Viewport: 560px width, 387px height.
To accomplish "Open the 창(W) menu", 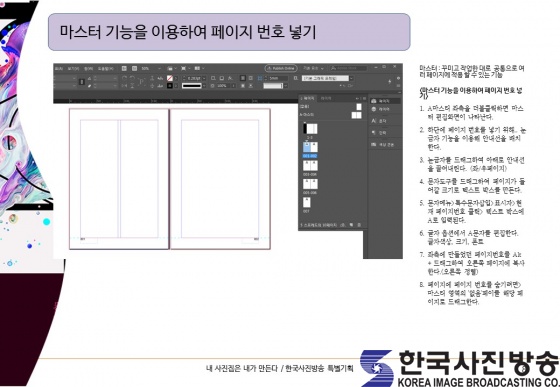I will [88, 69].
